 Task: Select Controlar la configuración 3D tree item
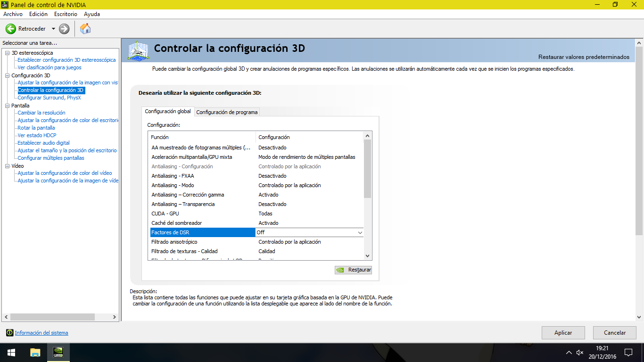(x=51, y=90)
